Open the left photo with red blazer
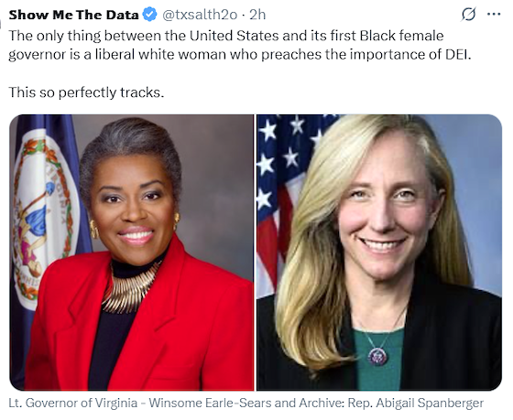Viewport: 513px width, 420px height. click(x=132, y=253)
